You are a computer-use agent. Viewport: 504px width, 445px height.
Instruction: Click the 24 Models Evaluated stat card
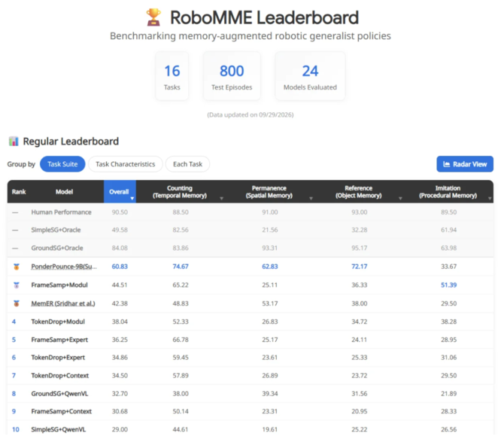pos(310,76)
